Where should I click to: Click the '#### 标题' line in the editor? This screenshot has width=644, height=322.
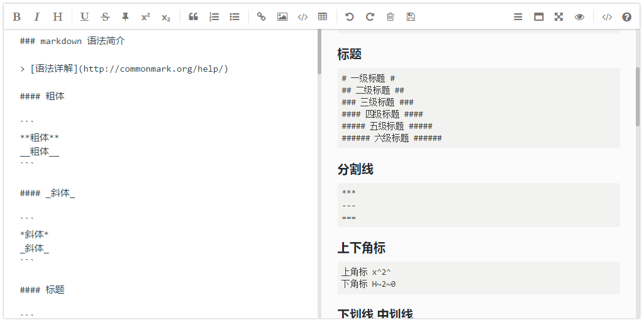coord(42,289)
